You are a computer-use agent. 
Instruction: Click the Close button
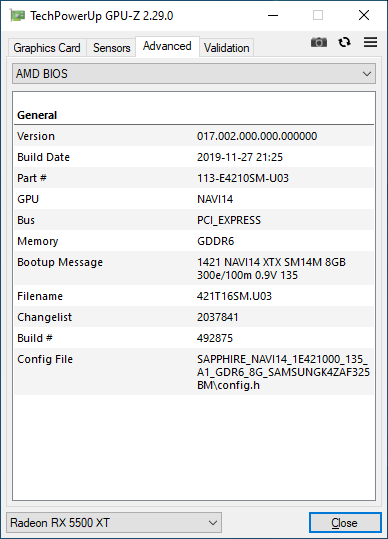345,522
